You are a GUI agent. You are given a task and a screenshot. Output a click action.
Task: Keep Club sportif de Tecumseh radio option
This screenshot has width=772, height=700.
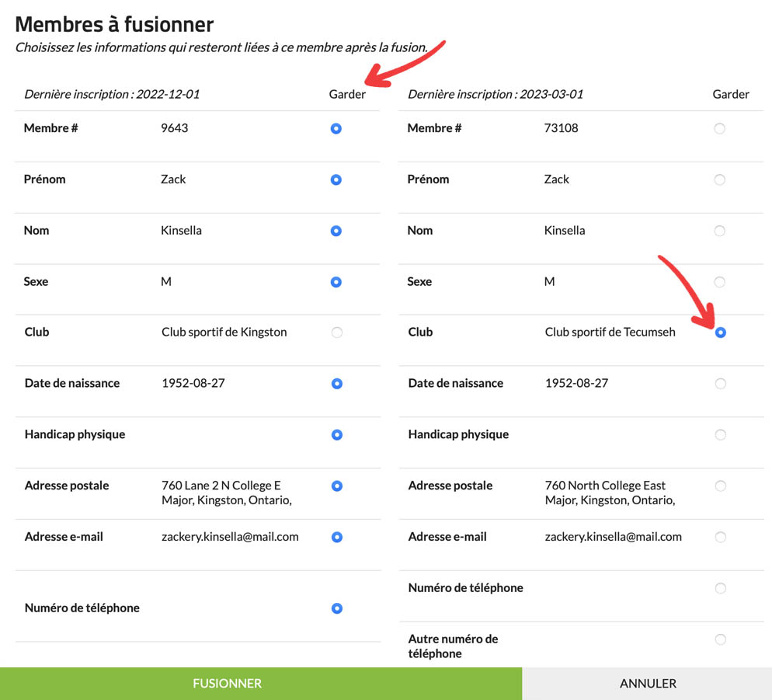720,333
